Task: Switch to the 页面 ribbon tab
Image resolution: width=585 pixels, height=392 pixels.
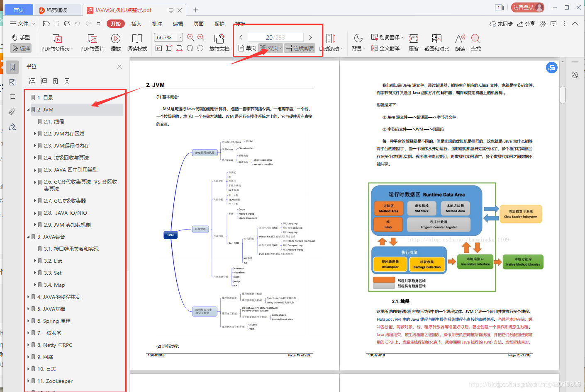Action: coord(199,24)
